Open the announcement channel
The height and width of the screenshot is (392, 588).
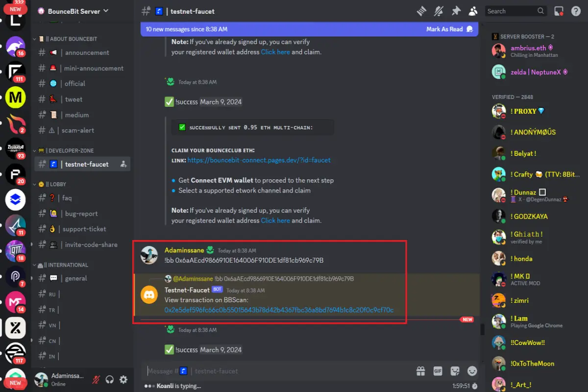click(82, 52)
